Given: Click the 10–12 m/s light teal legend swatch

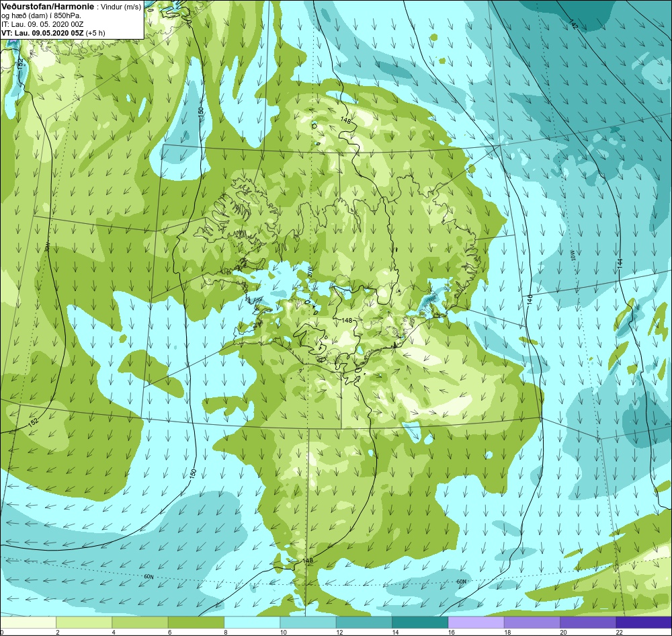Looking at the screenshot, I should pyautogui.click(x=308, y=622).
